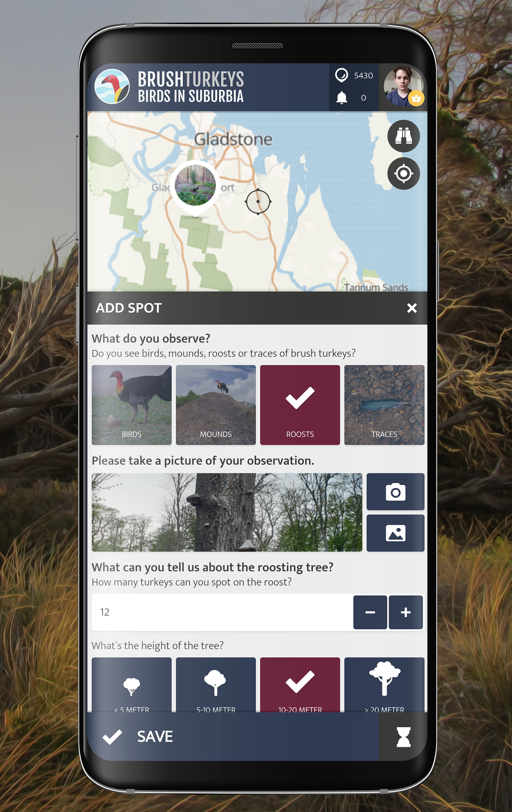Screen dimensions: 512x812
Task: Open the binoculars explore view
Action: 403,136
